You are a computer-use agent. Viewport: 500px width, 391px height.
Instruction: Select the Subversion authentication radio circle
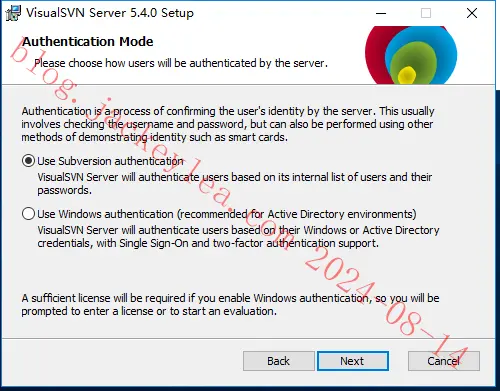(28, 161)
